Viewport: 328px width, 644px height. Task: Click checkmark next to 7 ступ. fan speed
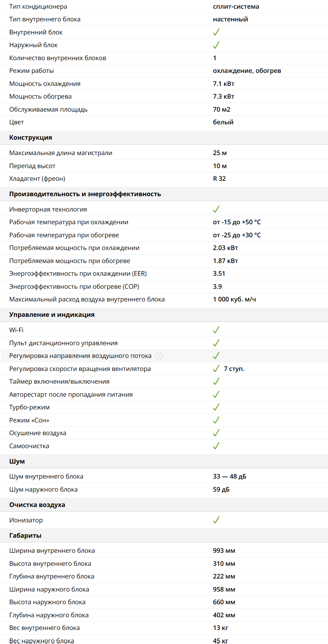(x=216, y=369)
